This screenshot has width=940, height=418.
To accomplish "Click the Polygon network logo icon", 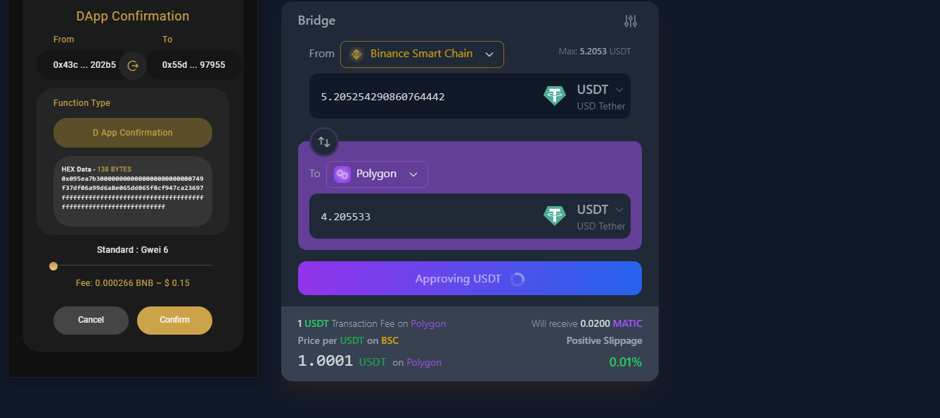I will [342, 174].
